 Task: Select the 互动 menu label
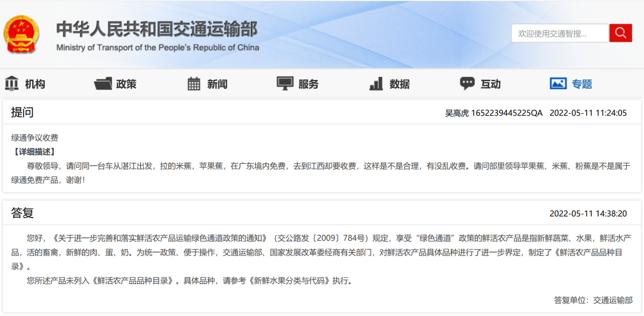[x=491, y=84]
